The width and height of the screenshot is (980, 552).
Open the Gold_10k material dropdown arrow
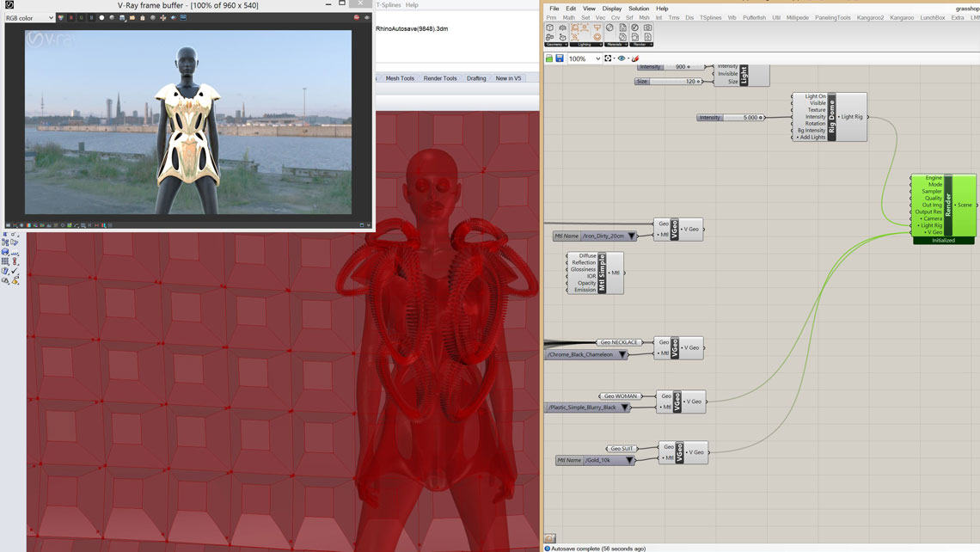point(629,460)
